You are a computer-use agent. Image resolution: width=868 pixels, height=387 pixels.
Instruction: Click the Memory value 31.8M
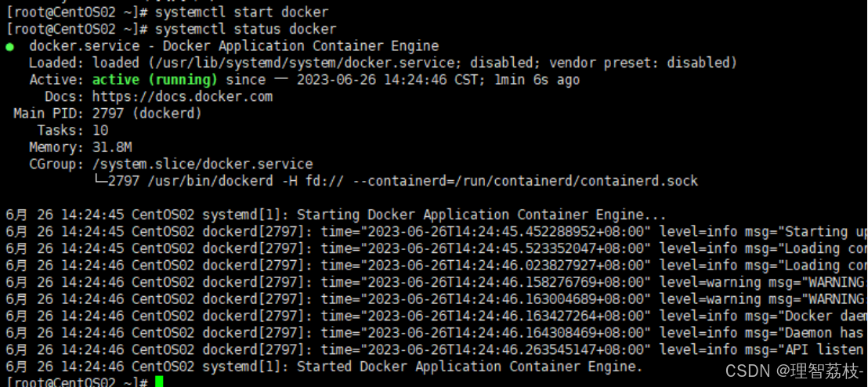click(112, 147)
